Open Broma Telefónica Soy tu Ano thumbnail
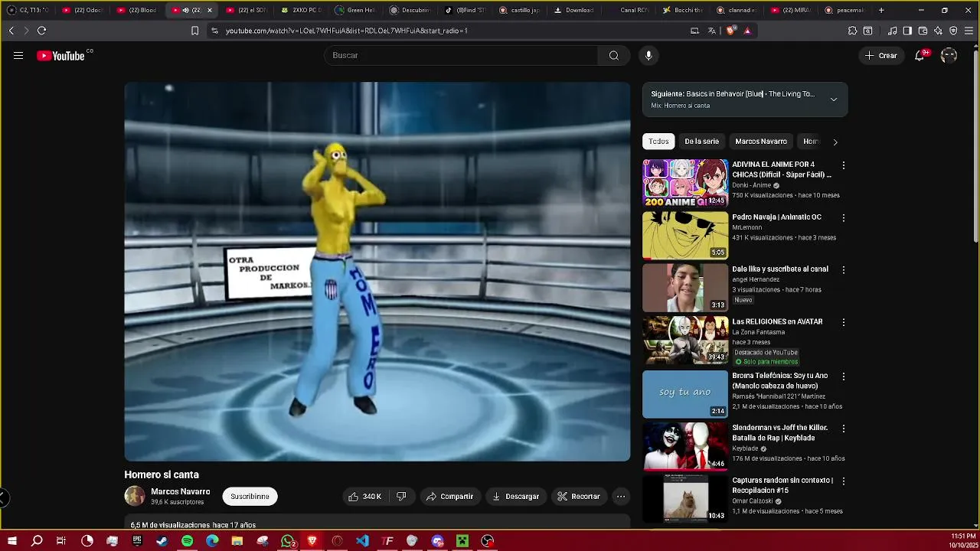The width and height of the screenshot is (980, 551). 685,394
